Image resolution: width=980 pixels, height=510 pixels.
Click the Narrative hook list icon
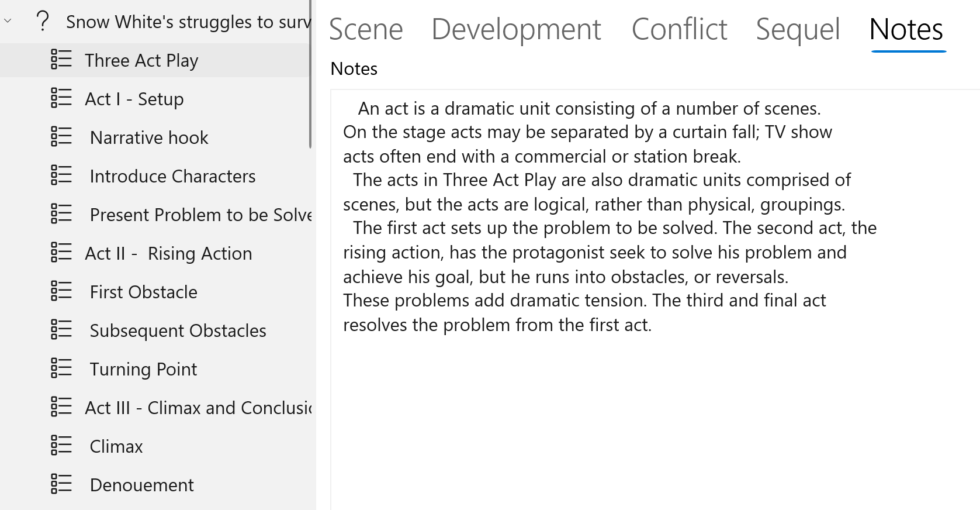(x=61, y=137)
